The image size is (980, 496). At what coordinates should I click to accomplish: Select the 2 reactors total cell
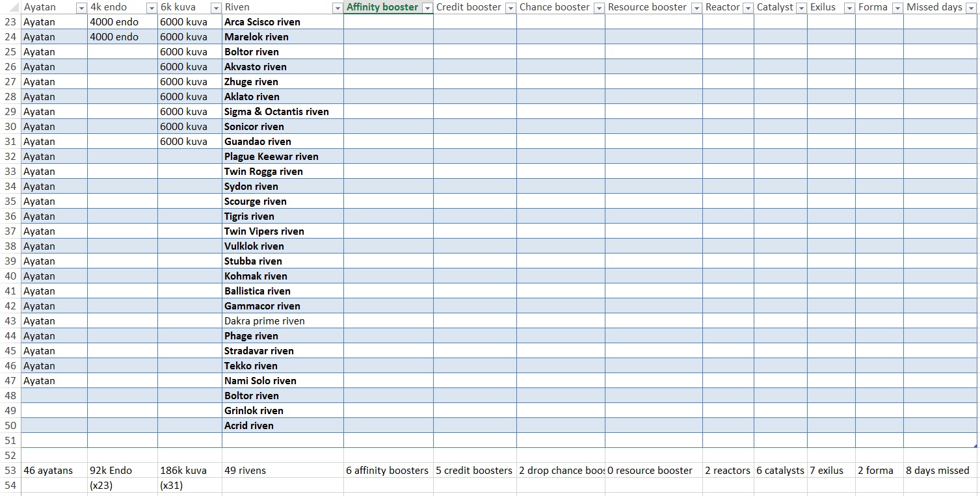click(728, 470)
